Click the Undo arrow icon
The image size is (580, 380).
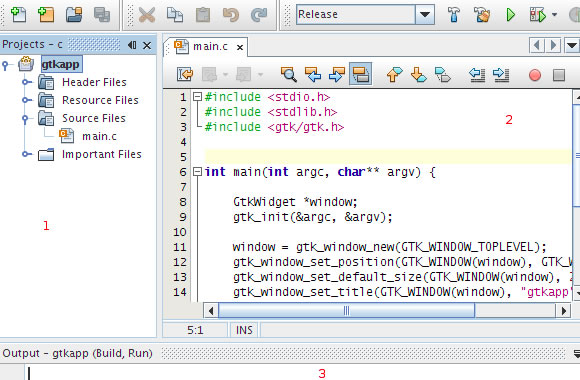[x=231, y=15]
